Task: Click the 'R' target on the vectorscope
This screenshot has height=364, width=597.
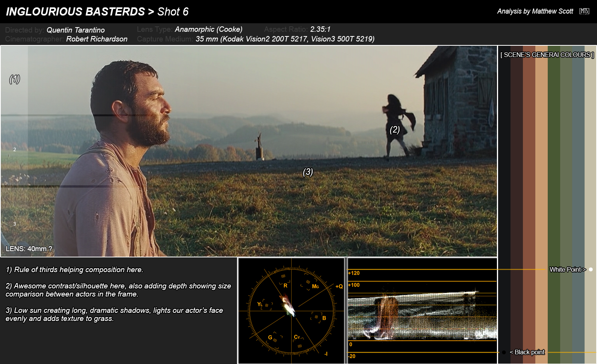Action: click(286, 285)
